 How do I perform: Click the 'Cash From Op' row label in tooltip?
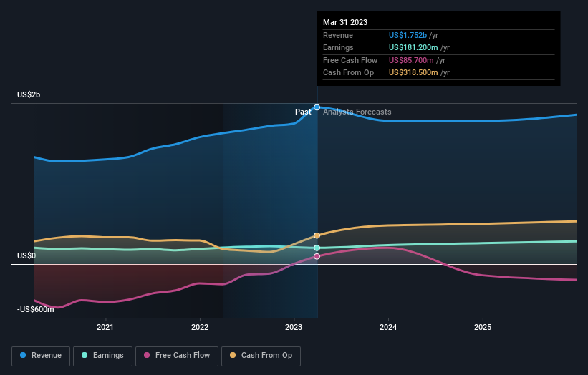(x=348, y=73)
